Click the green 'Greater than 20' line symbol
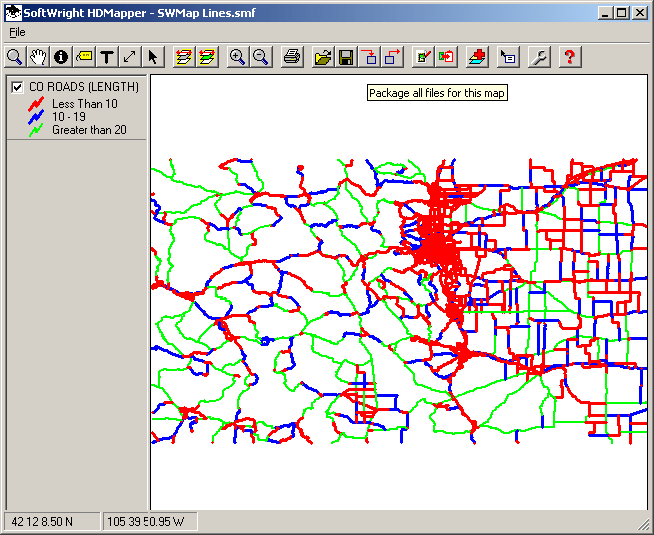 (36, 130)
